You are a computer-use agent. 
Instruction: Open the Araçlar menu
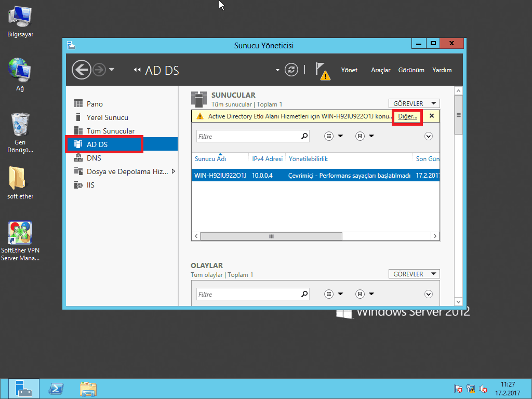pyautogui.click(x=380, y=70)
